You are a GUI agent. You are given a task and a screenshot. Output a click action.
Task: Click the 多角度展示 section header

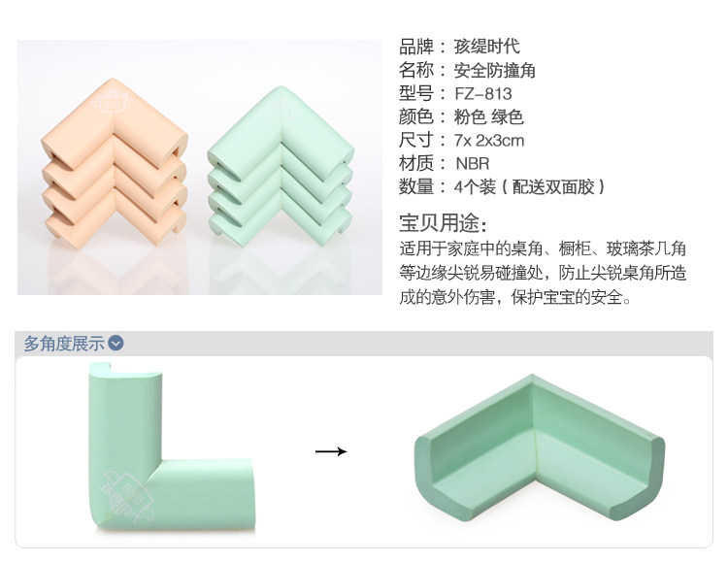[64, 344]
